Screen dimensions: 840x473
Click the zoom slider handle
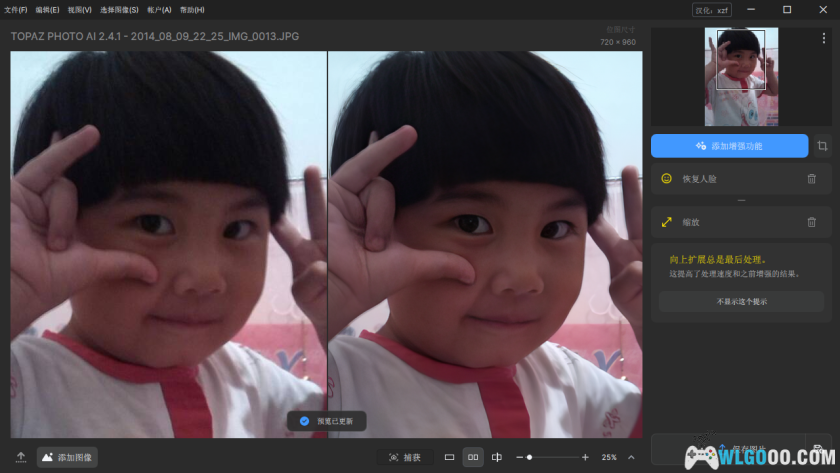(x=529, y=457)
